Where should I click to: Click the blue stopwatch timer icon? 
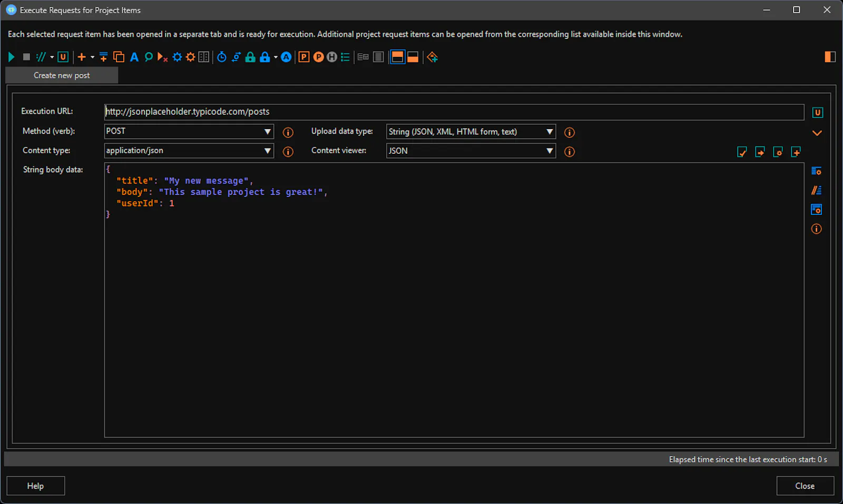222,57
